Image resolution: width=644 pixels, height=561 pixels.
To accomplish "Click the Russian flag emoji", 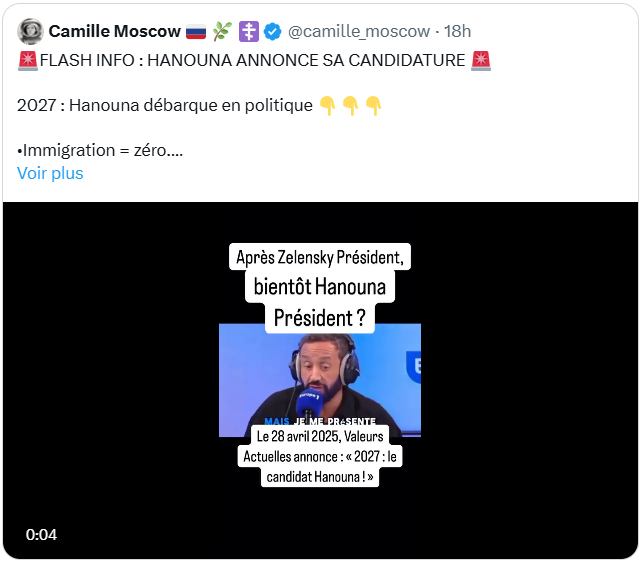I will pyautogui.click(x=196, y=32).
